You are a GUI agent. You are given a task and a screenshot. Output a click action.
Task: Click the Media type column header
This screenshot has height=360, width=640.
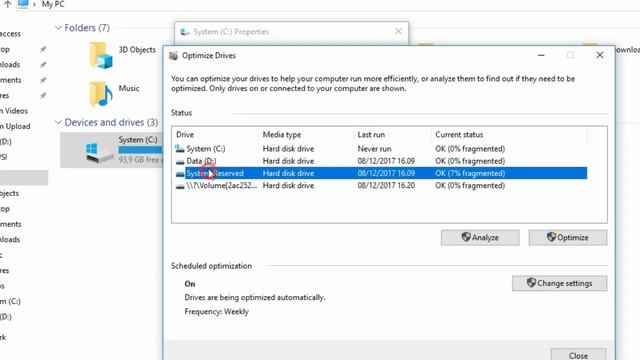[x=306, y=134]
